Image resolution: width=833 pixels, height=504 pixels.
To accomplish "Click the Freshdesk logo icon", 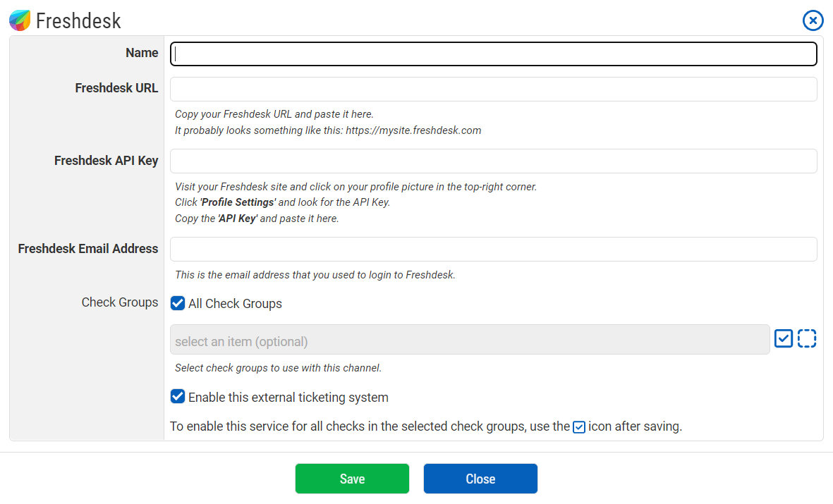I will coord(20,20).
